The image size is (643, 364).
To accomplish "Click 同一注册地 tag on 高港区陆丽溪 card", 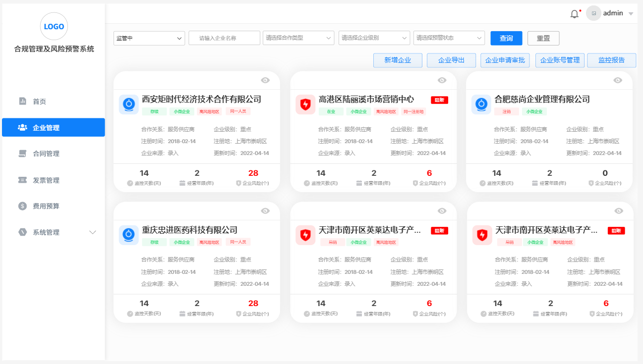I will [413, 112].
